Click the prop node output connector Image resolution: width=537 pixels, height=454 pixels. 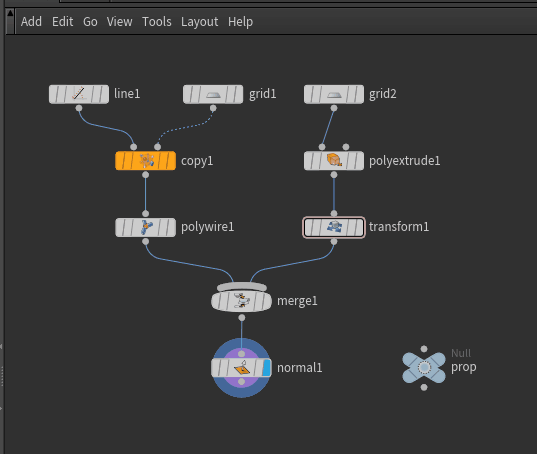coord(424,387)
